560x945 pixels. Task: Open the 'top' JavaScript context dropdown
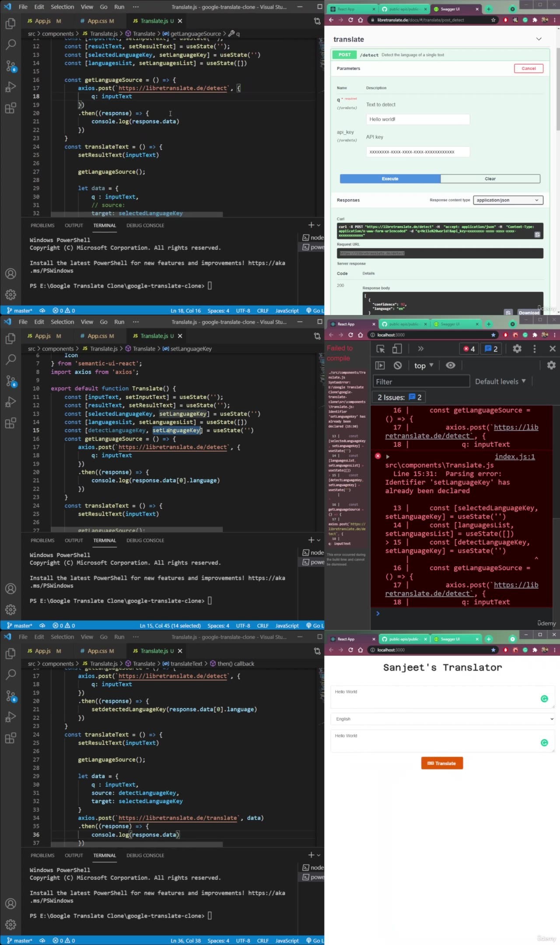pos(423,365)
